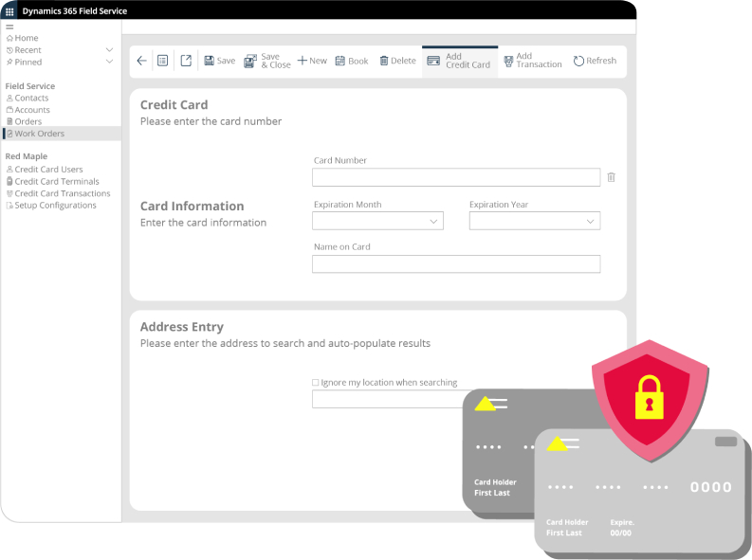Check Ignore my location when searching
752x560 pixels.
(315, 382)
